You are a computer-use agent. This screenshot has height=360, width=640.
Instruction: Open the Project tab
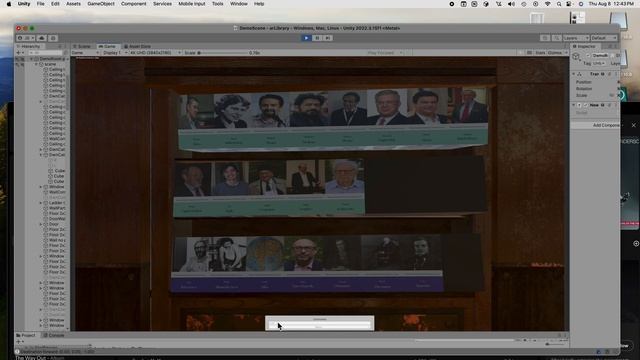[26, 335]
